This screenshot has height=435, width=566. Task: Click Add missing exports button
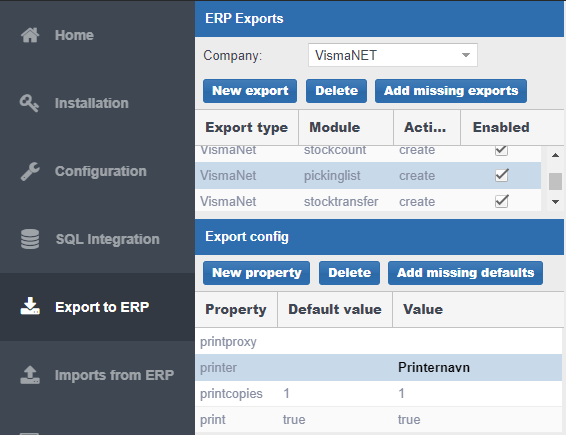point(451,91)
